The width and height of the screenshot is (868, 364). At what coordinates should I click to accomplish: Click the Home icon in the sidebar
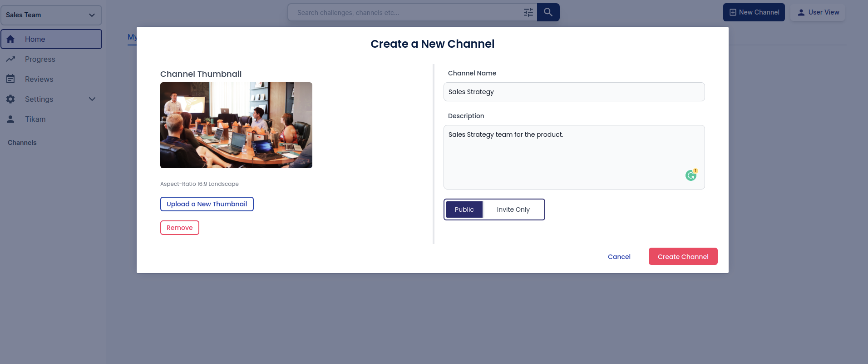coord(10,39)
